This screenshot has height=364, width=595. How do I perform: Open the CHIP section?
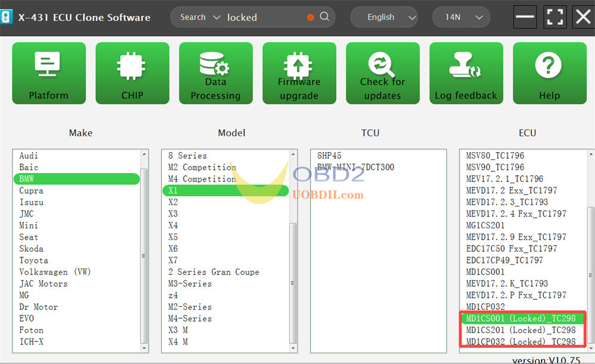coord(133,73)
